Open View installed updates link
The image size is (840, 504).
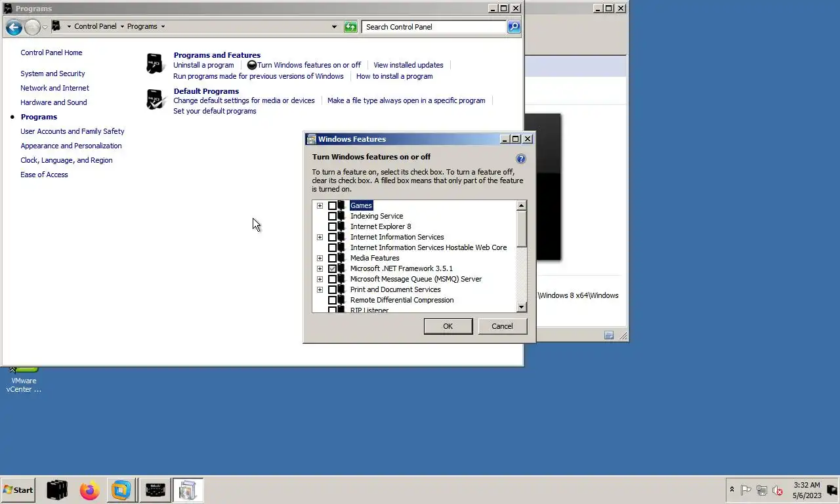pyautogui.click(x=408, y=65)
